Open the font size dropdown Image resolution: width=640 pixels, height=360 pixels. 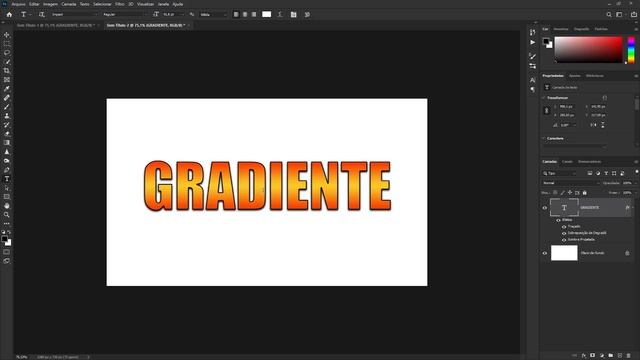tap(173, 14)
